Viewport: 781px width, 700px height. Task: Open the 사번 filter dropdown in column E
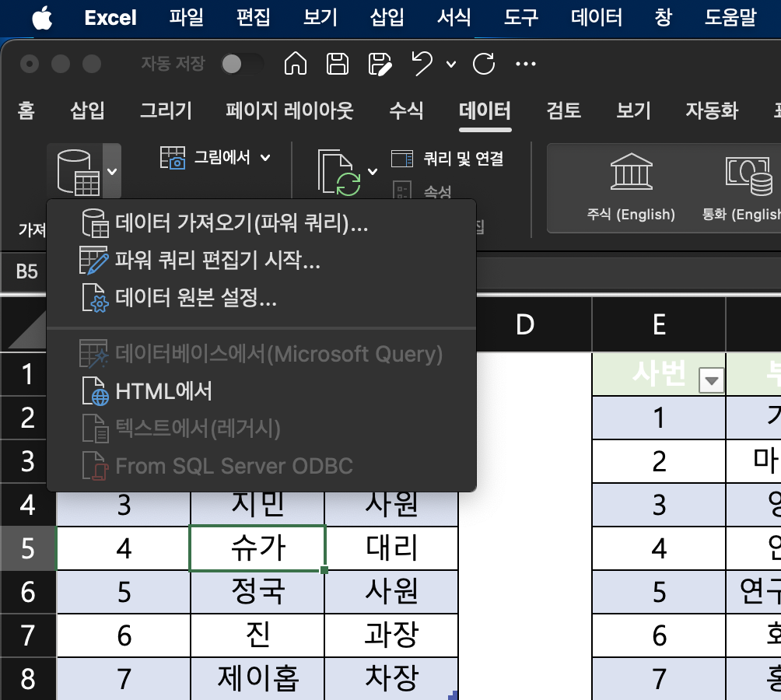click(711, 381)
